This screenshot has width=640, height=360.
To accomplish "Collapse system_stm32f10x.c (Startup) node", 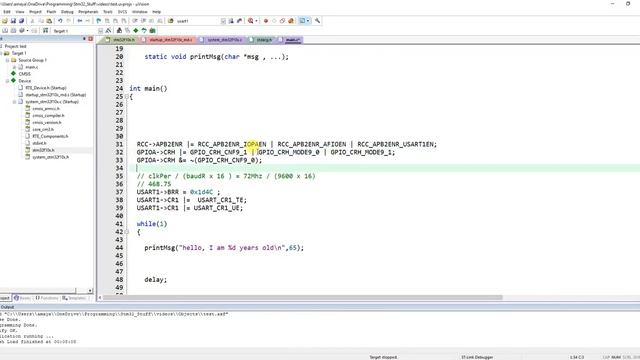I will [x=14, y=102].
